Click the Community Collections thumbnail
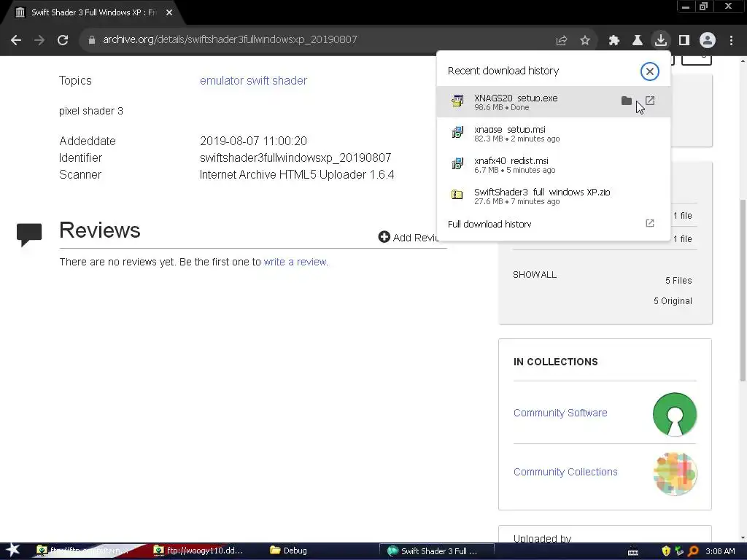Screen dimensions: 747x560 (675, 474)
